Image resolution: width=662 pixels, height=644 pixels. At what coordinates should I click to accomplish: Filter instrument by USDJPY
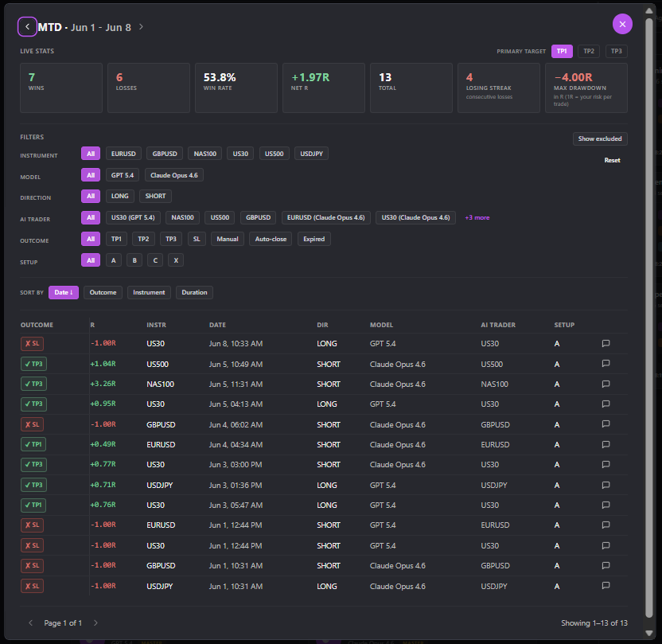pos(312,154)
